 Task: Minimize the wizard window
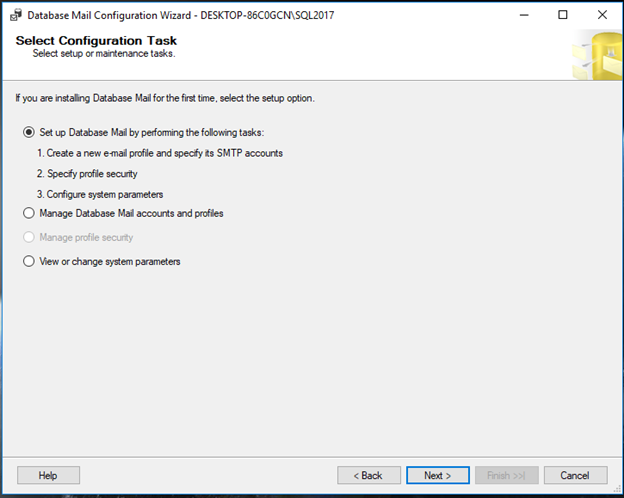[524, 15]
